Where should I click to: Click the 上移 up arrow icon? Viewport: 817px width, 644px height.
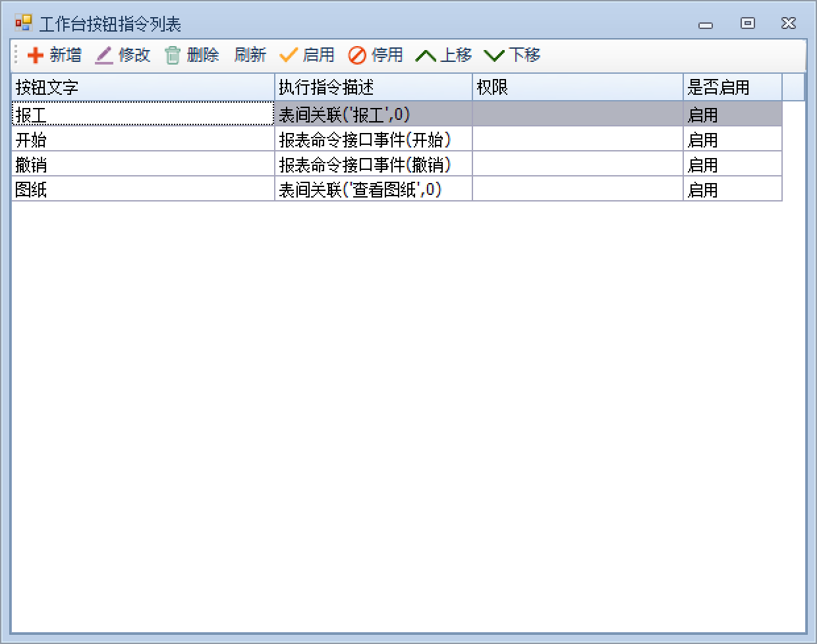coord(426,55)
